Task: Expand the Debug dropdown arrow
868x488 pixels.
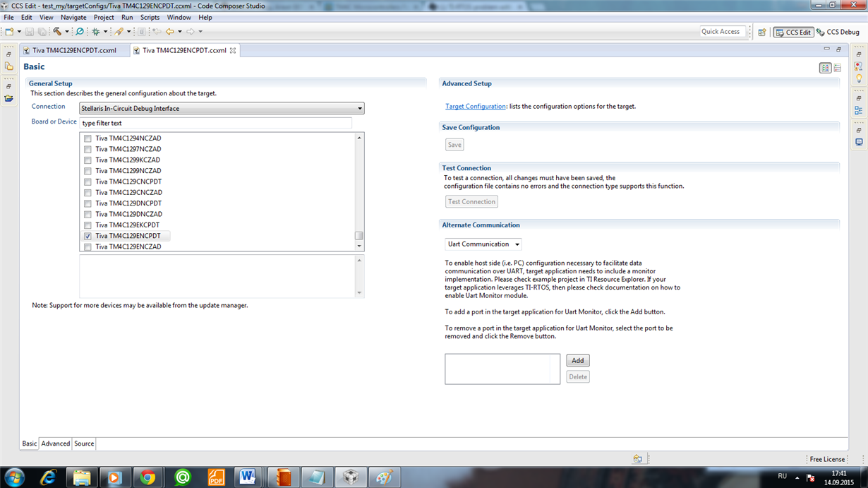Action: pyautogui.click(x=105, y=32)
